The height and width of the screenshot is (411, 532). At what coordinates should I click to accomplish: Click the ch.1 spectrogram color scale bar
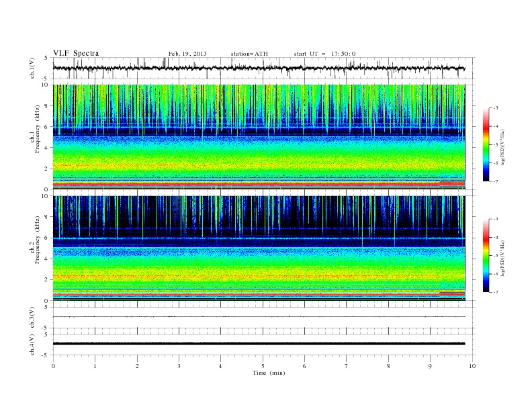[x=486, y=144]
